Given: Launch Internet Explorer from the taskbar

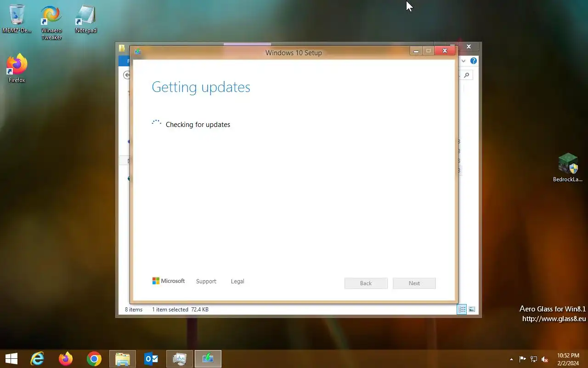Looking at the screenshot, I should pos(37,359).
